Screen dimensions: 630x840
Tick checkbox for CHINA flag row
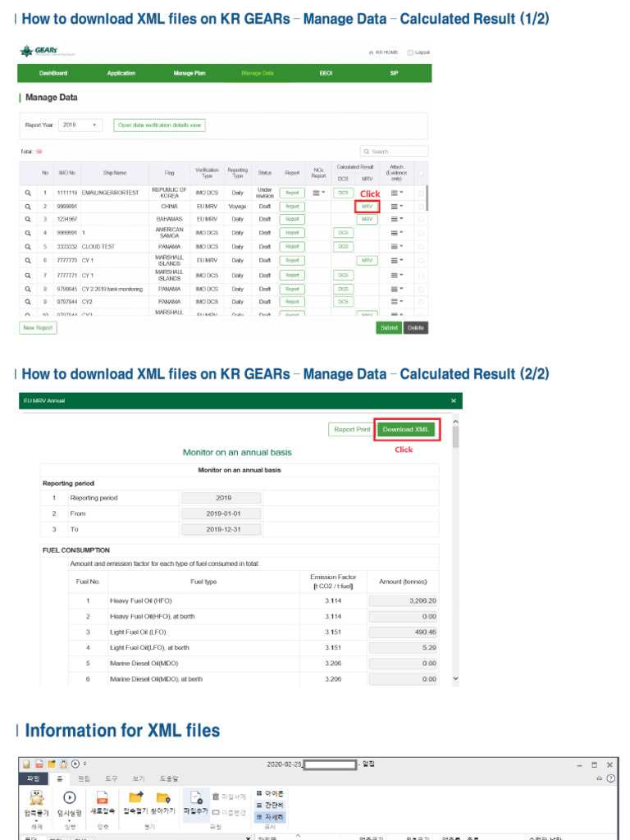tap(421, 206)
